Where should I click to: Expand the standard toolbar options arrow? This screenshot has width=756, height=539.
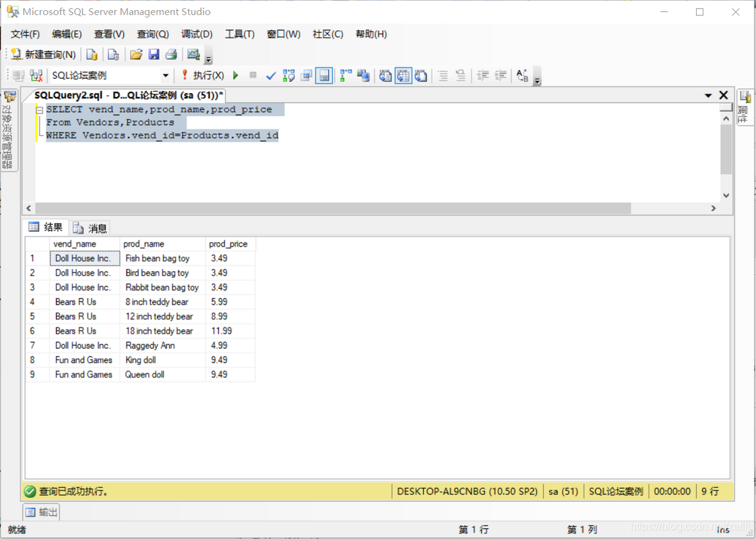pyautogui.click(x=208, y=56)
